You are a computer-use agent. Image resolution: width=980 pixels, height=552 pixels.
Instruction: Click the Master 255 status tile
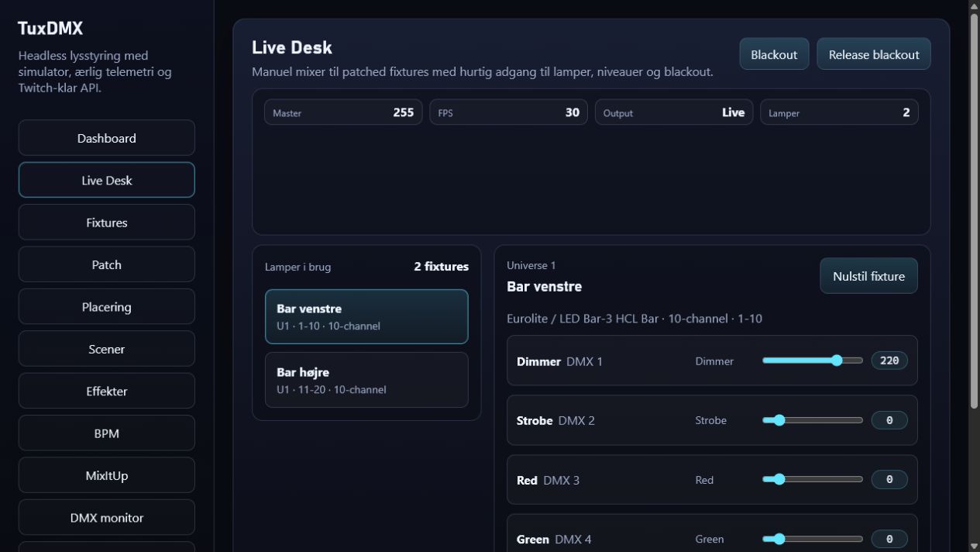tap(343, 112)
